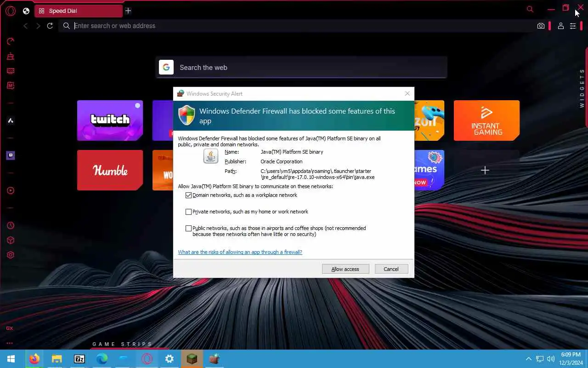The image size is (588, 368).
Task: Click the Search the web box
Action: (x=301, y=67)
